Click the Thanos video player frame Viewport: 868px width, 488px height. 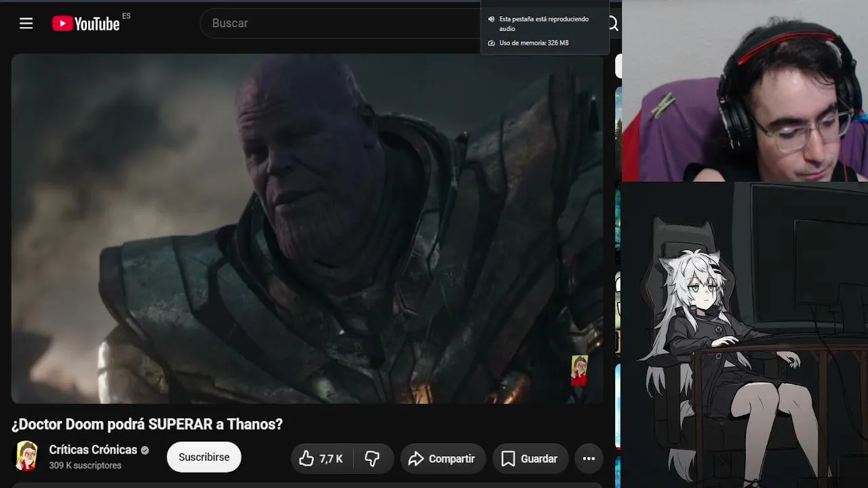click(x=307, y=229)
